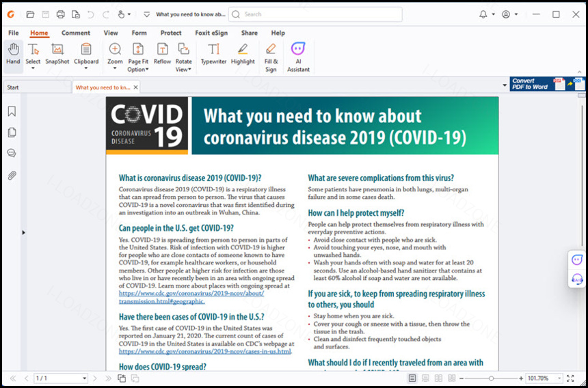
Task: Switch to the Comment ribbon tab
Action: [76, 33]
